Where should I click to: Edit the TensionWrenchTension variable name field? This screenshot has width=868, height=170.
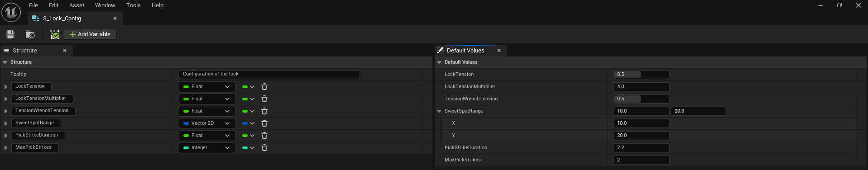tap(43, 111)
